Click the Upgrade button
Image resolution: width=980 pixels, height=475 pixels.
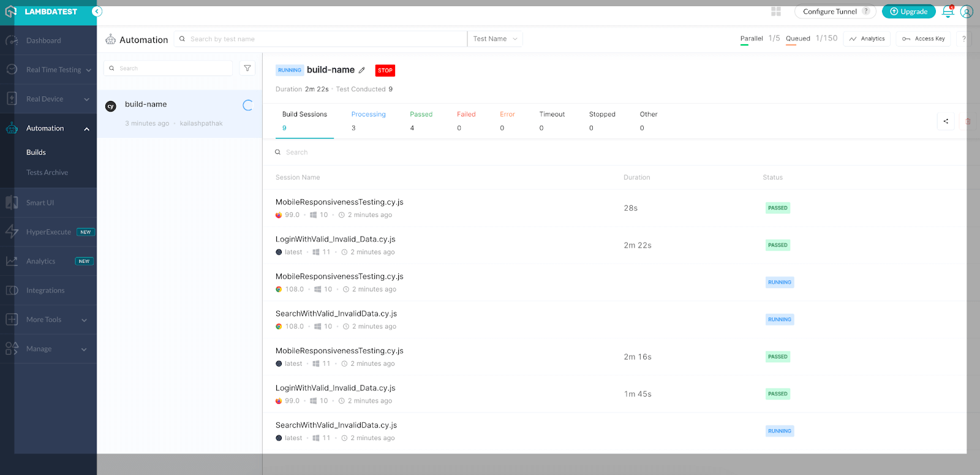coord(908,12)
